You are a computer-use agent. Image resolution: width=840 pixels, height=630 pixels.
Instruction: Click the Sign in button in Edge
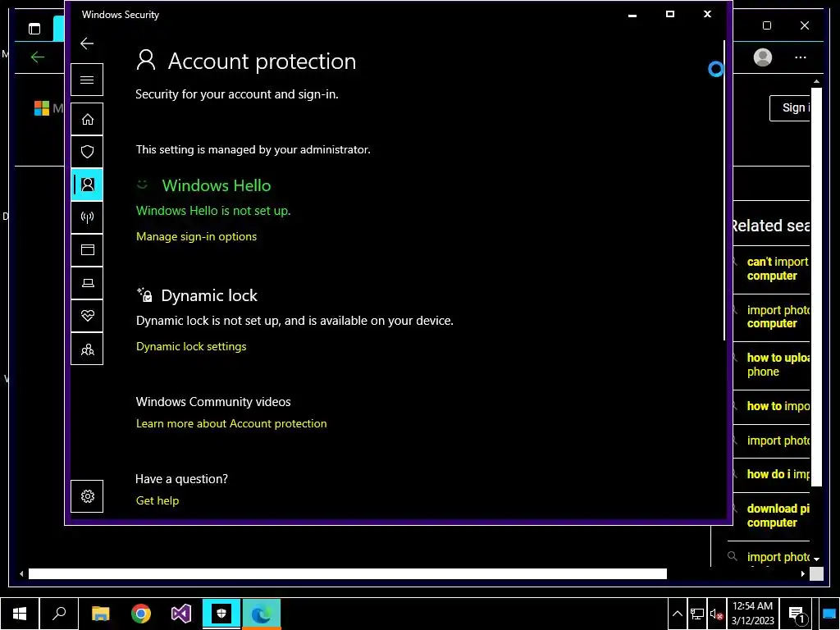pos(790,108)
